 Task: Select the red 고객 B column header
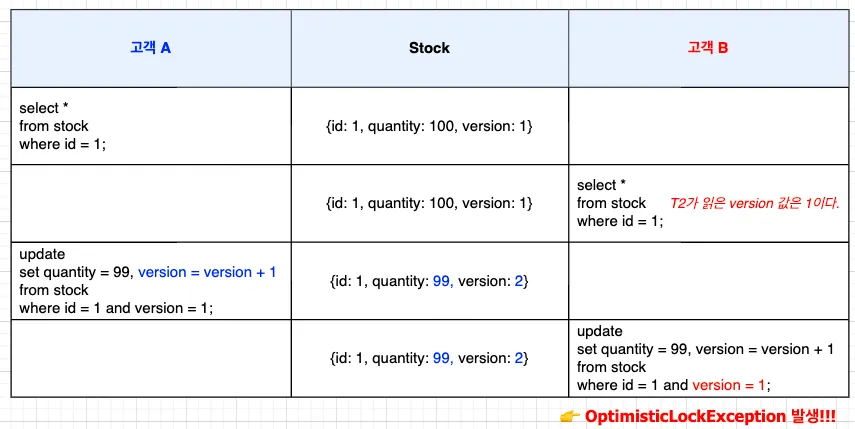point(707,47)
